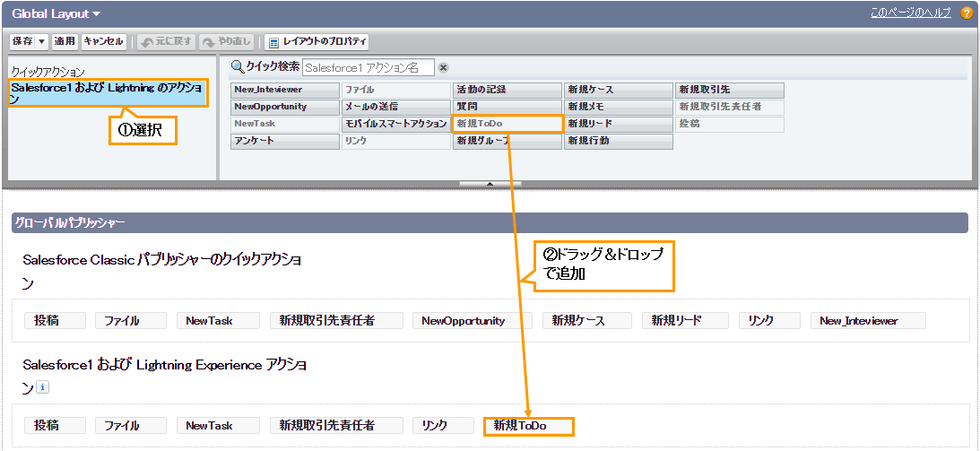Click the グローバルパブリッシャー section header
980x451 pixels.
(490, 222)
